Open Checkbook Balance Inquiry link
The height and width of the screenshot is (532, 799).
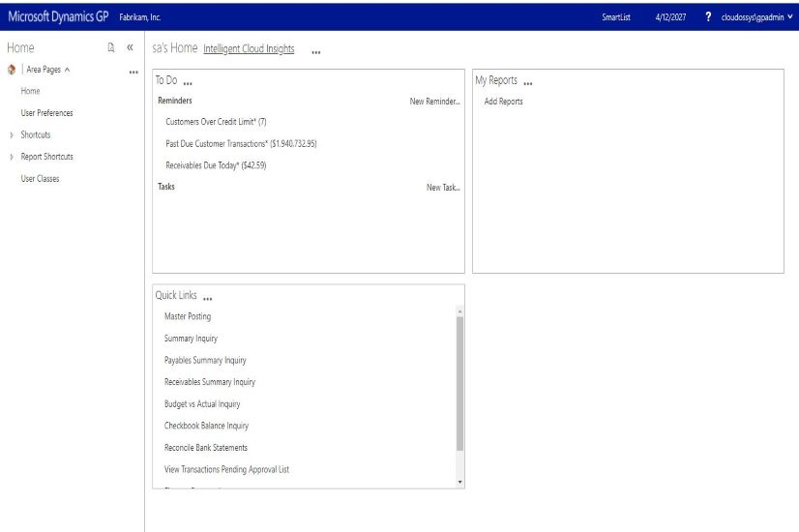[x=206, y=426]
